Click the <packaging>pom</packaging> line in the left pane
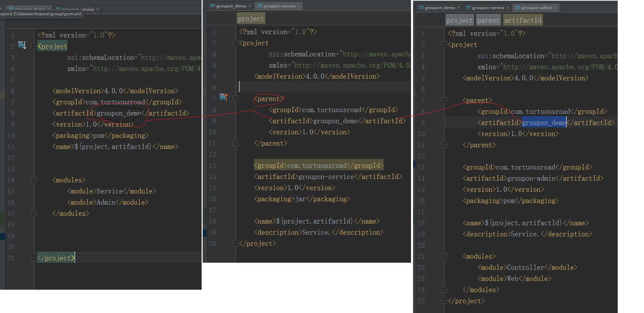 tap(100, 135)
